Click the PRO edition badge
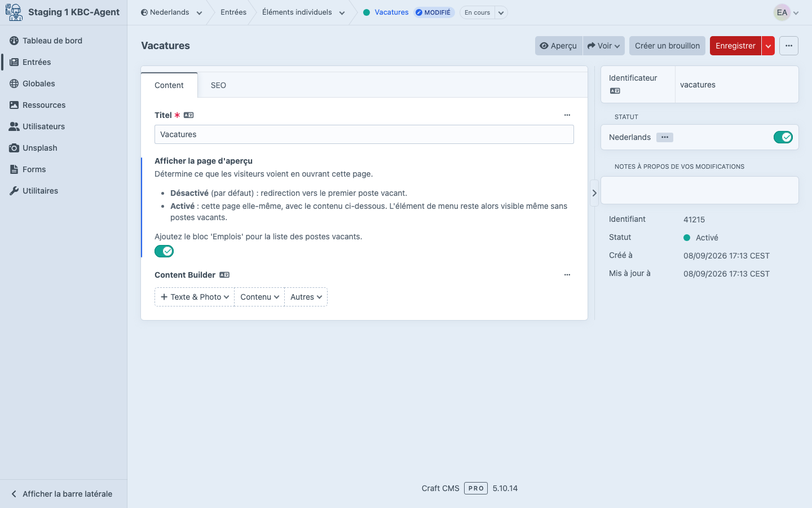The width and height of the screenshot is (812, 508). (476, 488)
